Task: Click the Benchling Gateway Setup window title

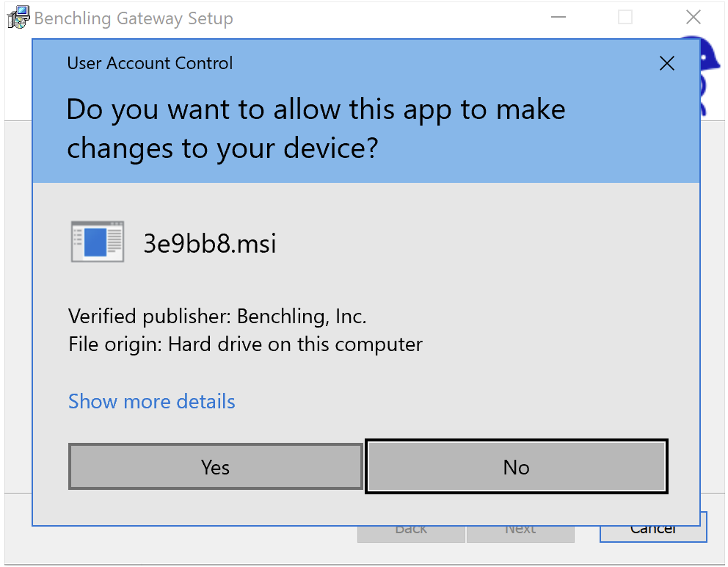Action: tap(134, 18)
